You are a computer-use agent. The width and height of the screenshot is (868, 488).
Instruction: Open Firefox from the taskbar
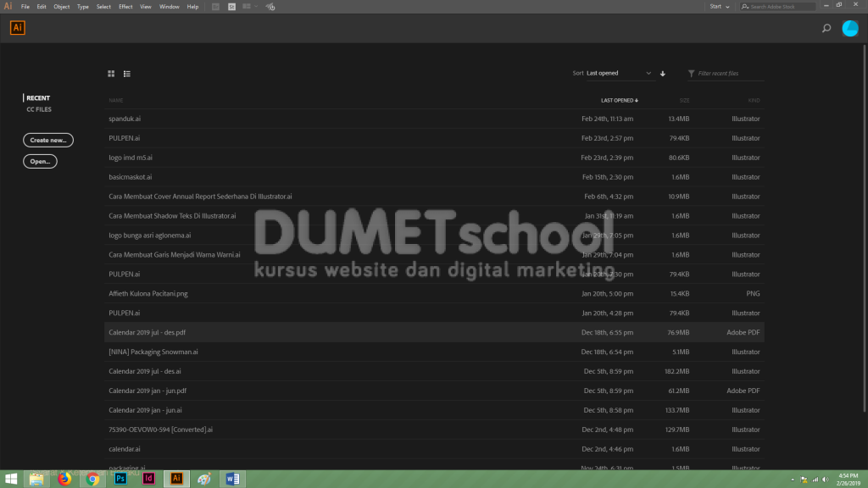(64, 479)
